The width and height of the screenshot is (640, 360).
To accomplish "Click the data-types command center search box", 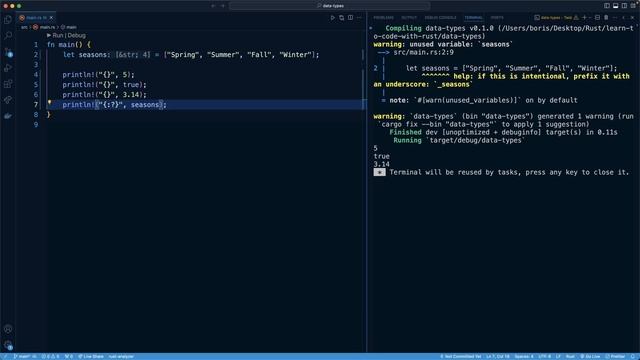I will (x=330, y=6).
